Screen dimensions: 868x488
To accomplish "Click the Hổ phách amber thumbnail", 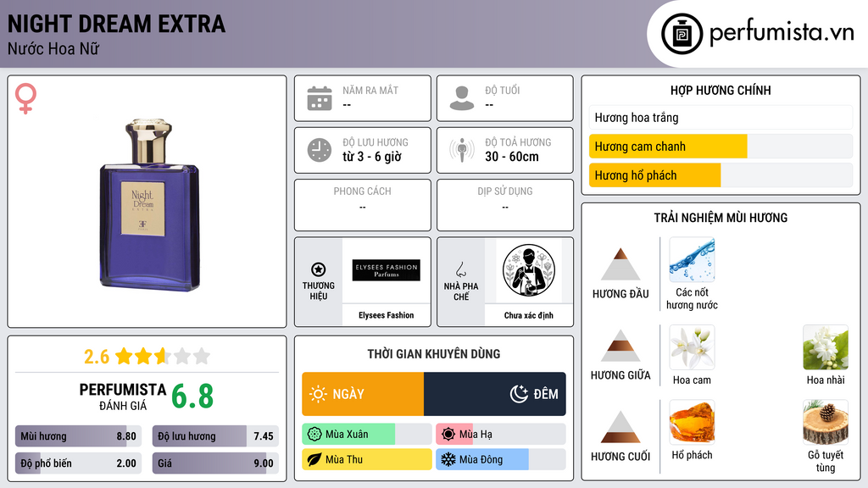I will 692,422.
